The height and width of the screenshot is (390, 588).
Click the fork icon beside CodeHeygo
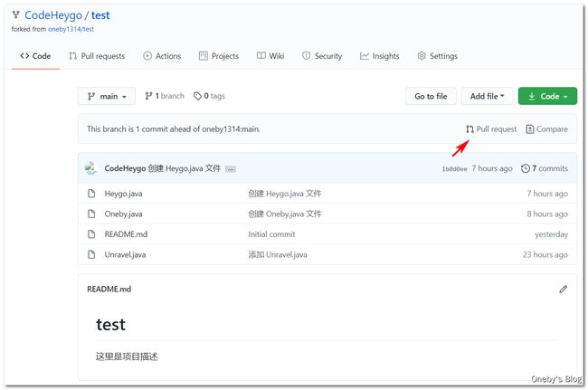pos(15,15)
